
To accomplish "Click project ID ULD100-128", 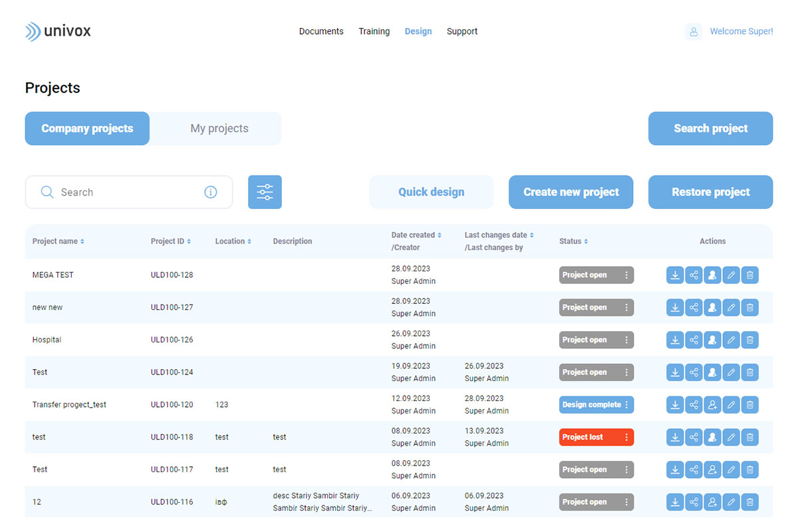I will coord(172,275).
